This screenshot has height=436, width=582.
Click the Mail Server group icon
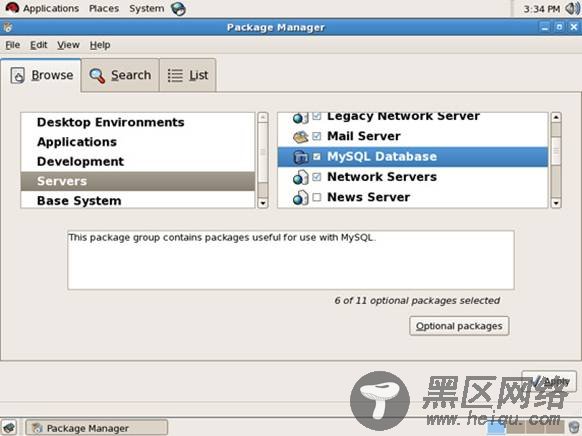300,137
